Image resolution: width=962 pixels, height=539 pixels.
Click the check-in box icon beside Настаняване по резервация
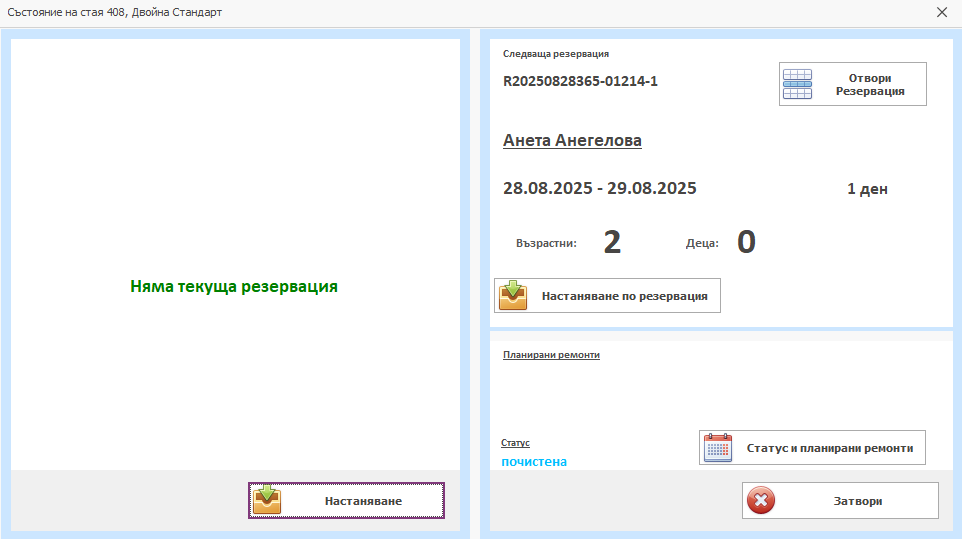tap(513, 296)
